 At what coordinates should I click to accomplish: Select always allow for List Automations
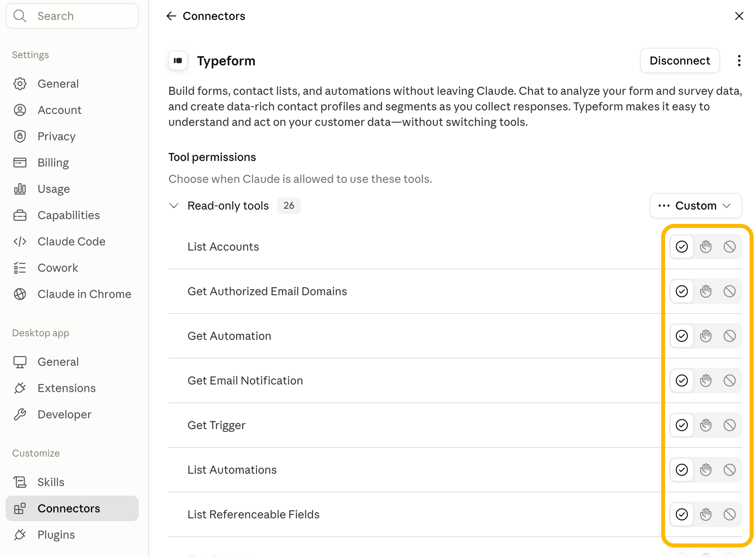[x=682, y=470]
